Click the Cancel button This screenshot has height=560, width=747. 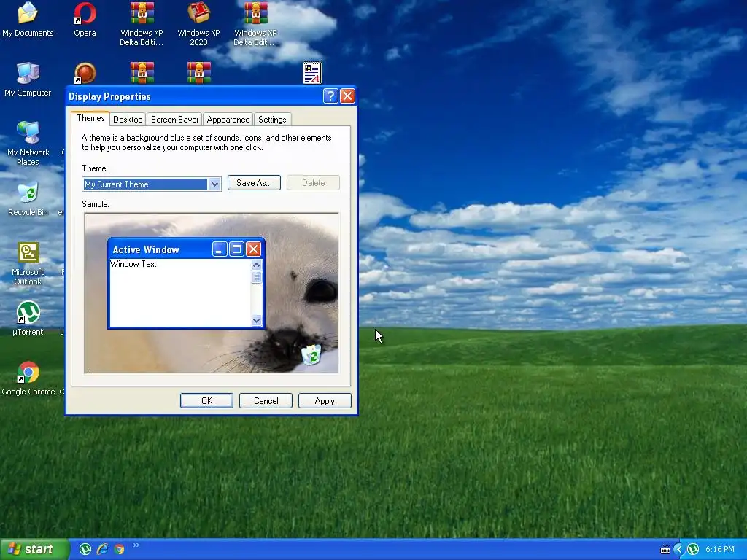[266, 401]
